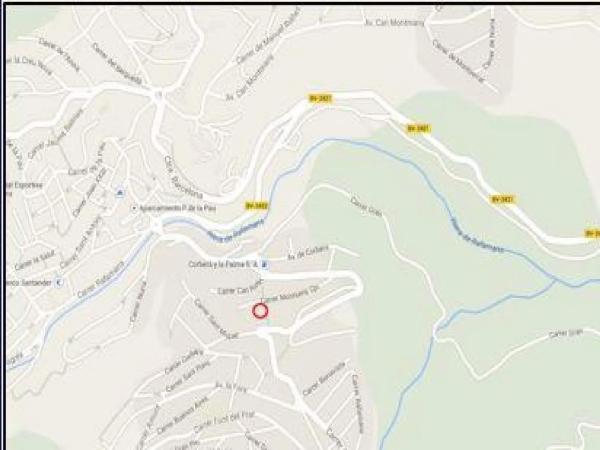Click the red circle location marker
Viewport: 600px width, 450px height.
click(260, 311)
